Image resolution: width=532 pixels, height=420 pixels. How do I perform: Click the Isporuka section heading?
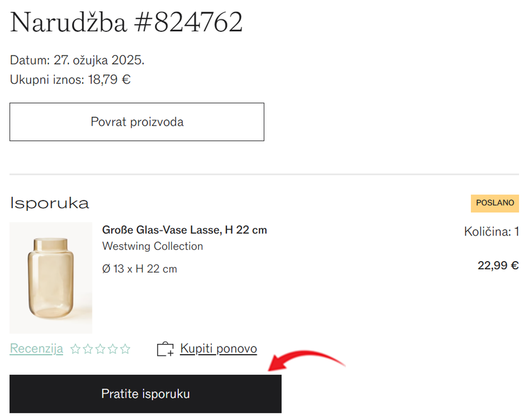click(x=49, y=203)
